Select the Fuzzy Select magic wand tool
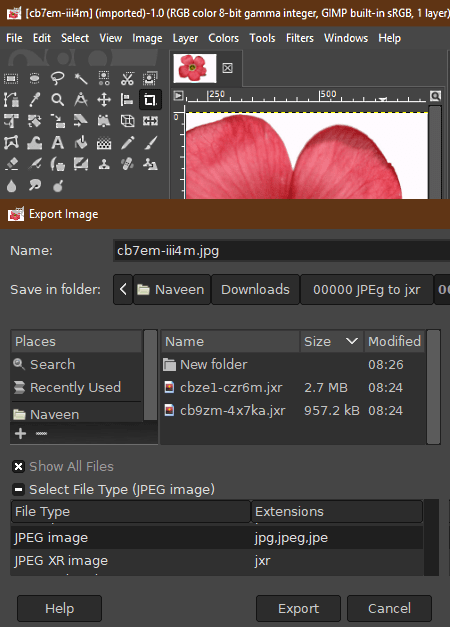The image size is (450, 627). [x=81, y=78]
